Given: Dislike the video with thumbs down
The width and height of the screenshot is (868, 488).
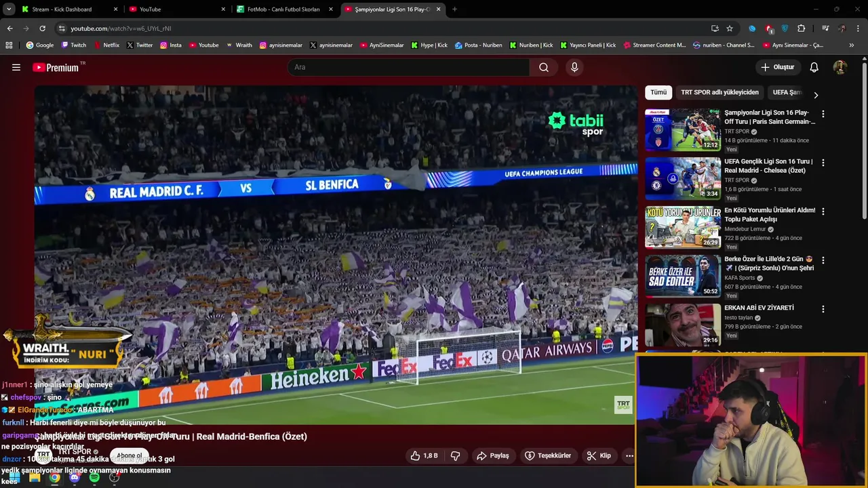Looking at the screenshot, I should tap(456, 455).
